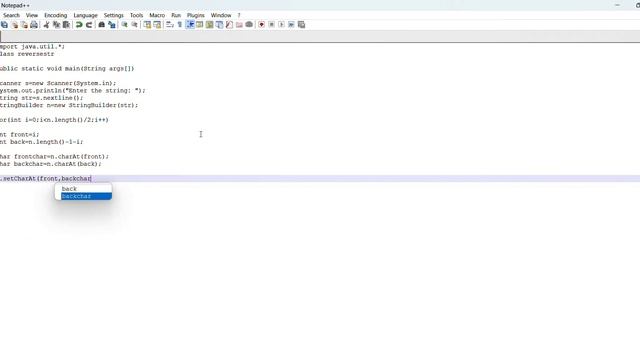Screen dimensions: 640x360
Task: Undo with the green arrow icon
Action: click(x=79, y=24)
